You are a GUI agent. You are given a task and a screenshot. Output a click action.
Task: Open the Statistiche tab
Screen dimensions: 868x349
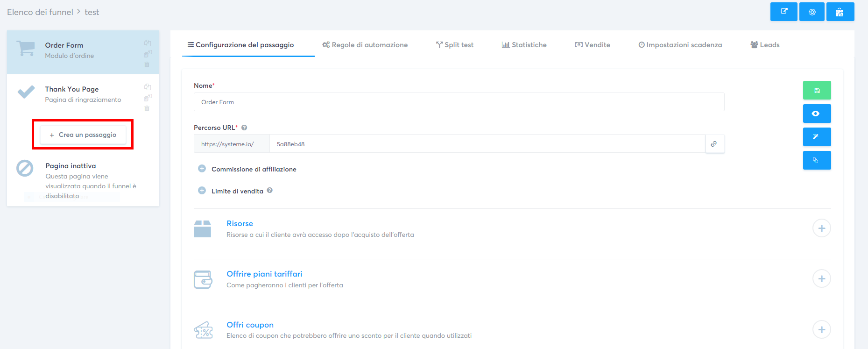[x=524, y=45]
